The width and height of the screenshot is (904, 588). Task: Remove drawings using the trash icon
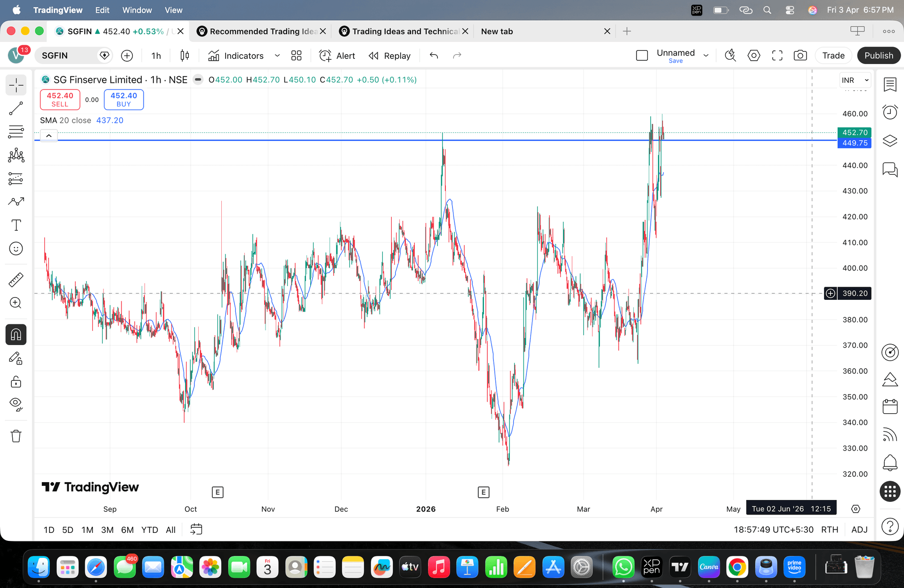click(x=16, y=436)
